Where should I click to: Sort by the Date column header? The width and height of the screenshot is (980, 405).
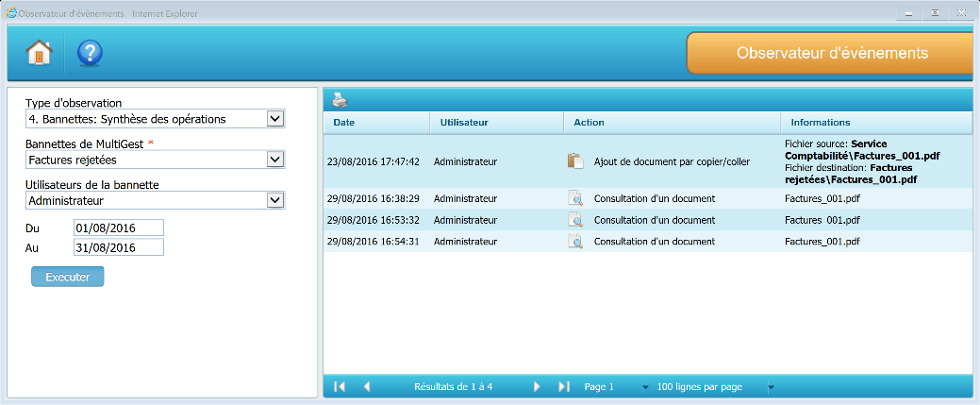pyautogui.click(x=344, y=123)
